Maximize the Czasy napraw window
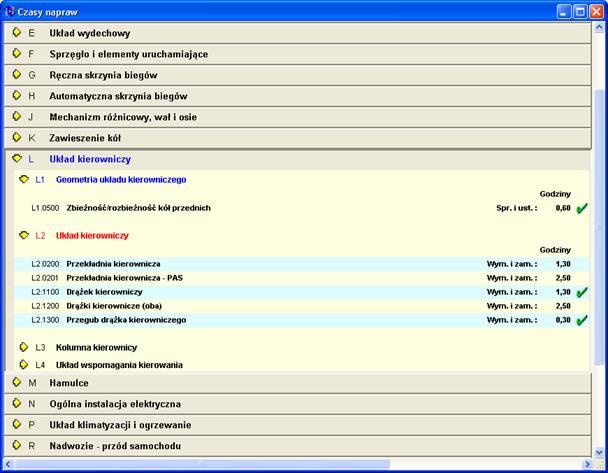608x473 pixels. click(580, 12)
